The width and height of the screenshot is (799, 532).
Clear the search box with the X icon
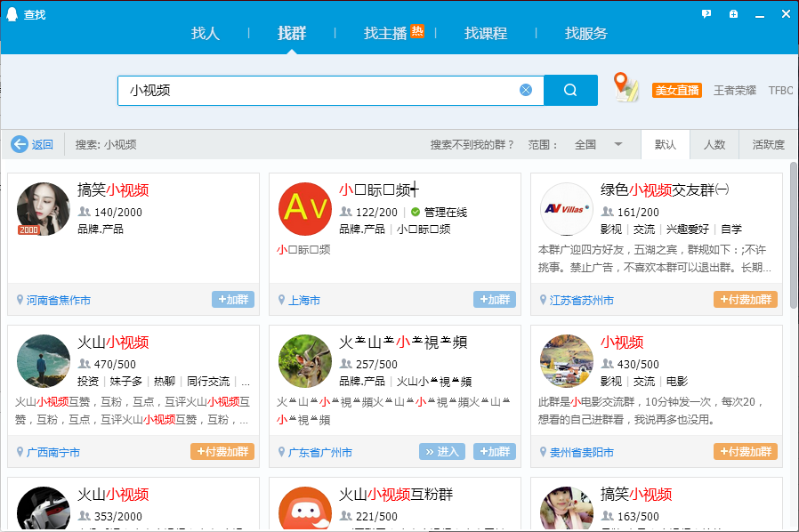point(525,90)
